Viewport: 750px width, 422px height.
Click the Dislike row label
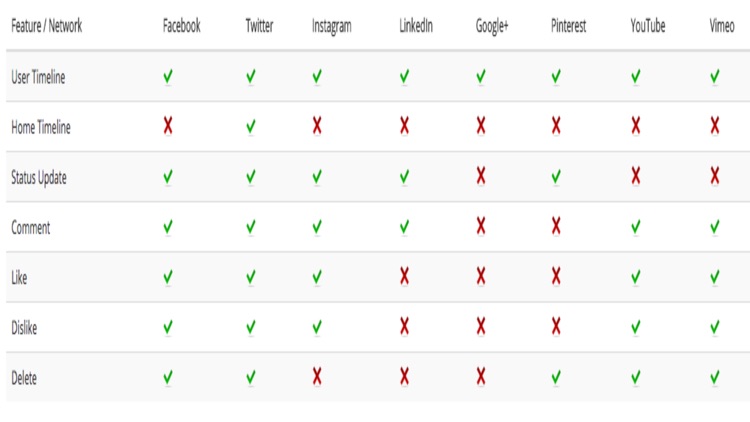click(24, 328)
